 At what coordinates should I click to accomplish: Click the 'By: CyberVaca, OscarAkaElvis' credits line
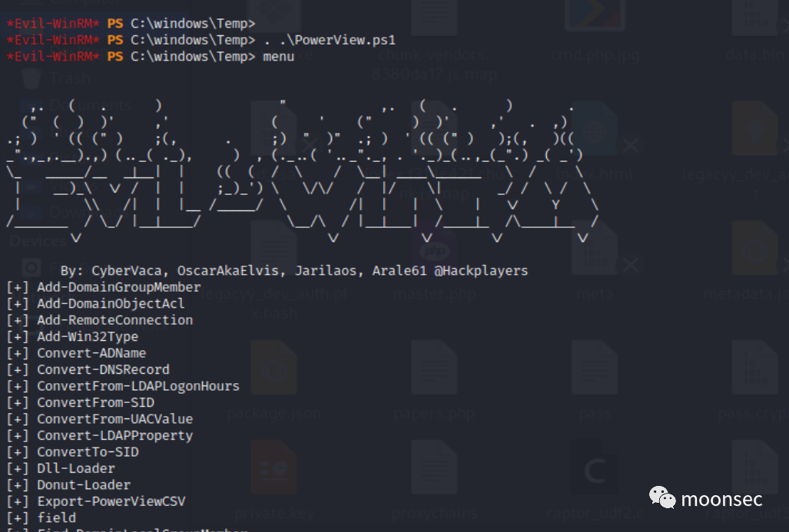pos(294,270)
